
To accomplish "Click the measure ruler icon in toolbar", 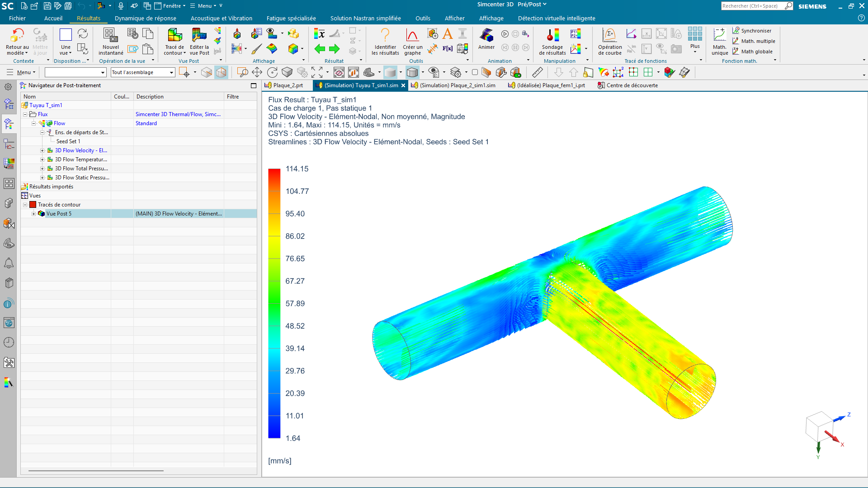I will 537,72.
